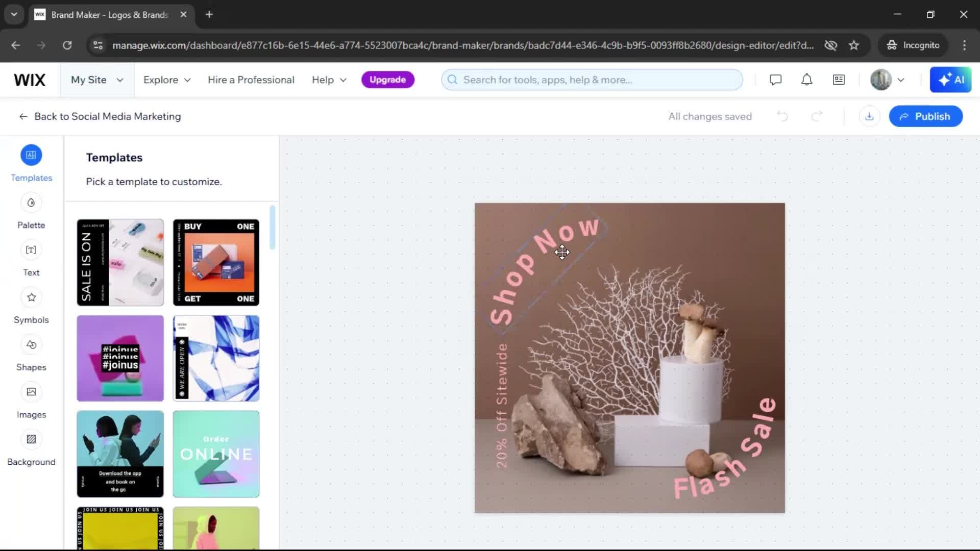
Task: Click the undo arrow icon
Action: pyautogui.click(x=782, y=116)
